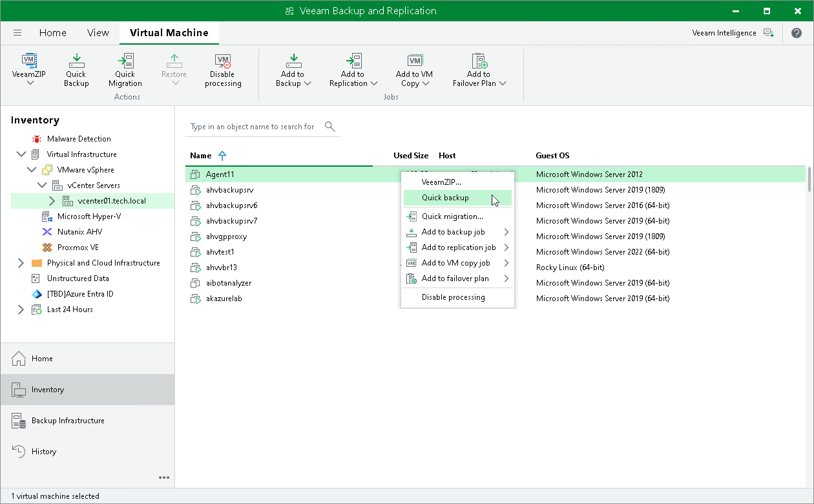Click the Quick Backup toolbar icon
The height and width of the screenshot is (504, 814).
pyautogui.click(x=76, y=70)
